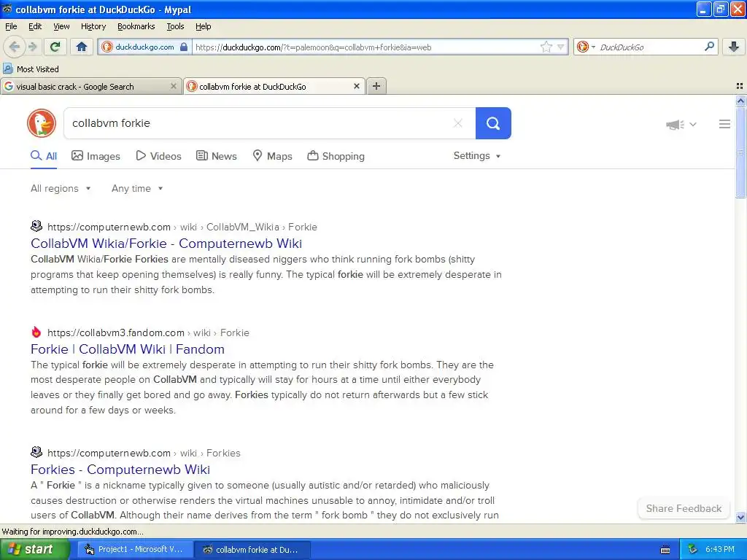Screen dimensions: 747x560
Task: Open the address bar history dropdown arrow
Action: coord(561,47)
